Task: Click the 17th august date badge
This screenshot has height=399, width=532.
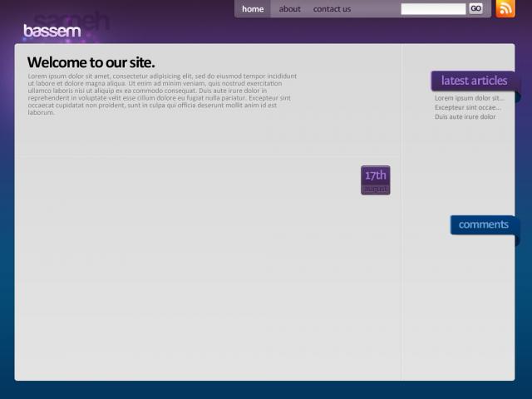Action: tap(376, 180)
